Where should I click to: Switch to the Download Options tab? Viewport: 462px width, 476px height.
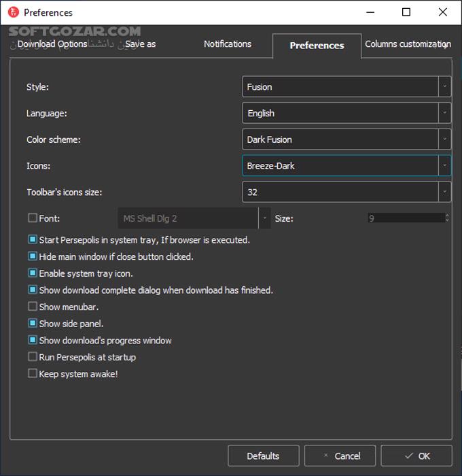52,44
